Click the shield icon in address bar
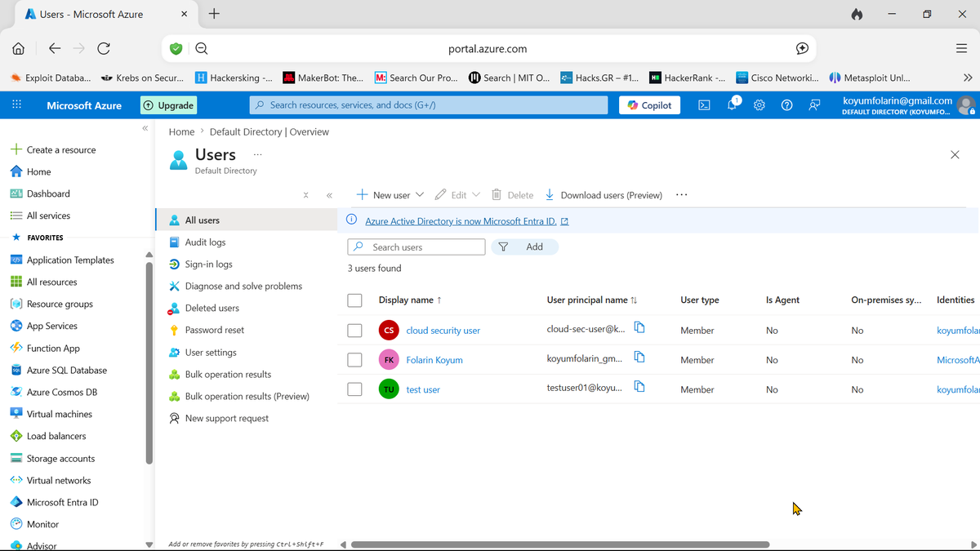 [x=176, y=48]
